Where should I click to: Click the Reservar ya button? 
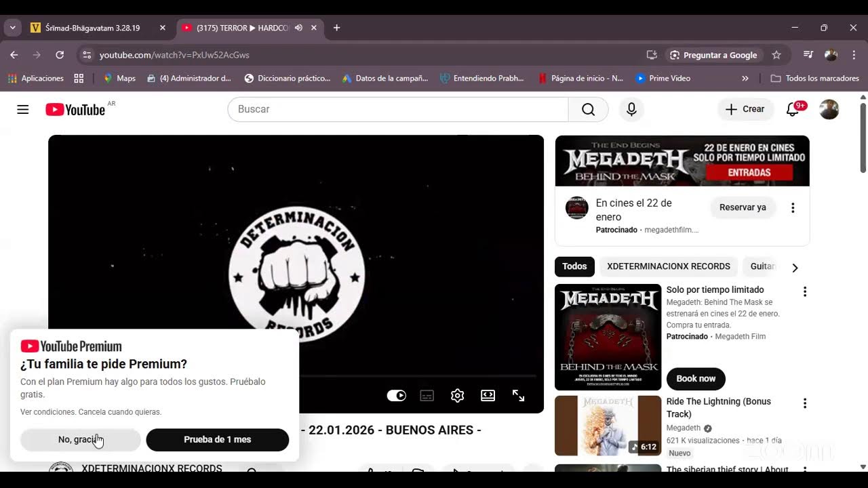743,207
